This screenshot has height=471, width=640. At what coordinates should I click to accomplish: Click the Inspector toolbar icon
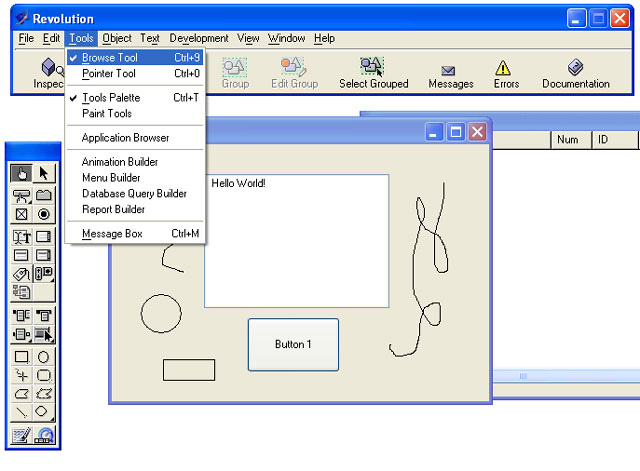[x=49, y=73]
